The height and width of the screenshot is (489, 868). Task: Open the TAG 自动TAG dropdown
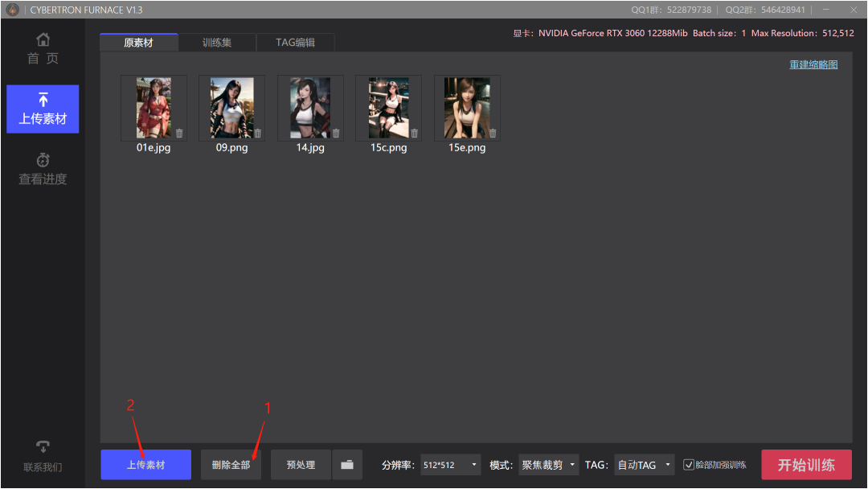(x=645, y=465)
